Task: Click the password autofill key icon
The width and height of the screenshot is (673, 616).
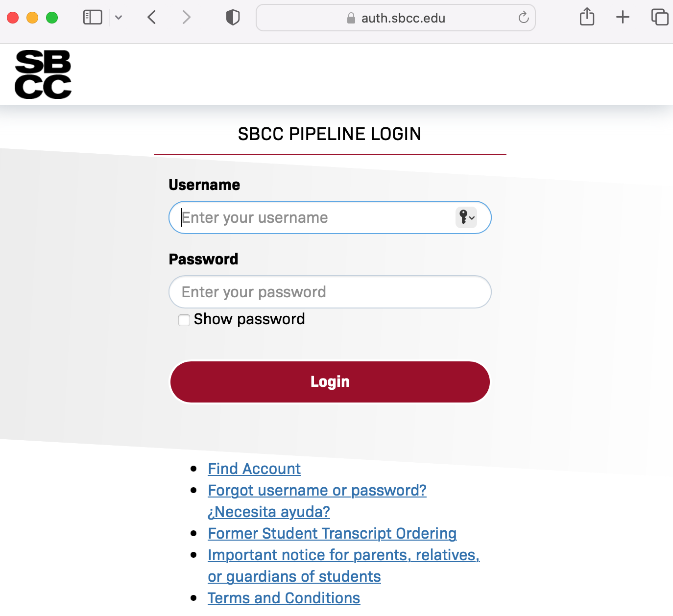Action: click(x=463, y=217)
